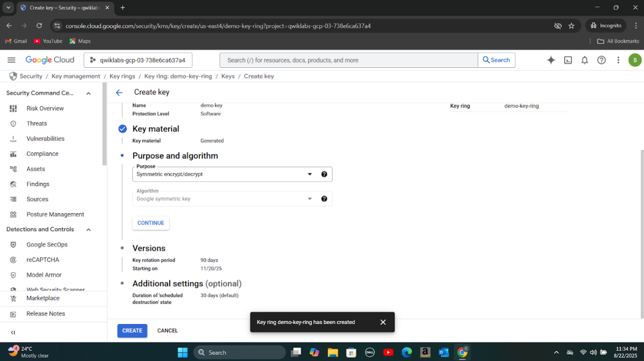
Task: Collapse the left sidebar panel
Action: (13, 332)
